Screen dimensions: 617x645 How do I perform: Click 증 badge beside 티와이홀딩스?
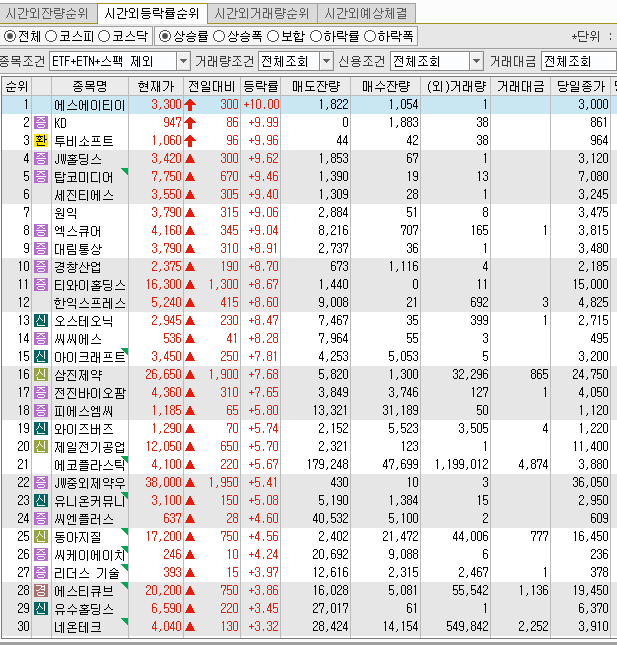(x=41, y=285)
